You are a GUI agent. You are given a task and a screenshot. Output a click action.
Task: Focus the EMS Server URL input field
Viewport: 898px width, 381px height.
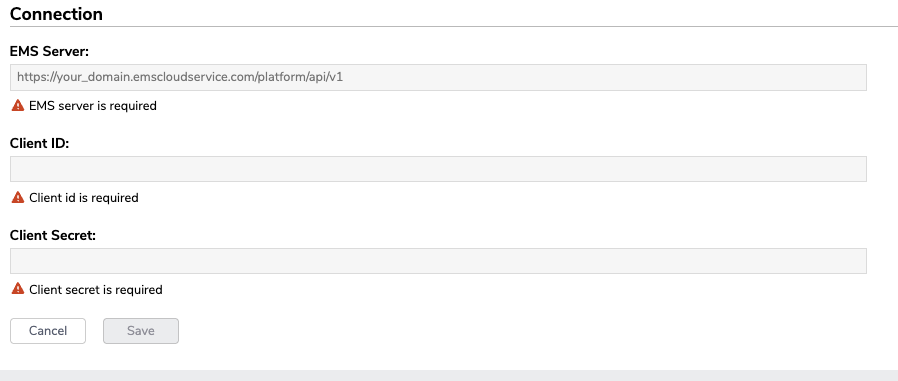[438, 77]
